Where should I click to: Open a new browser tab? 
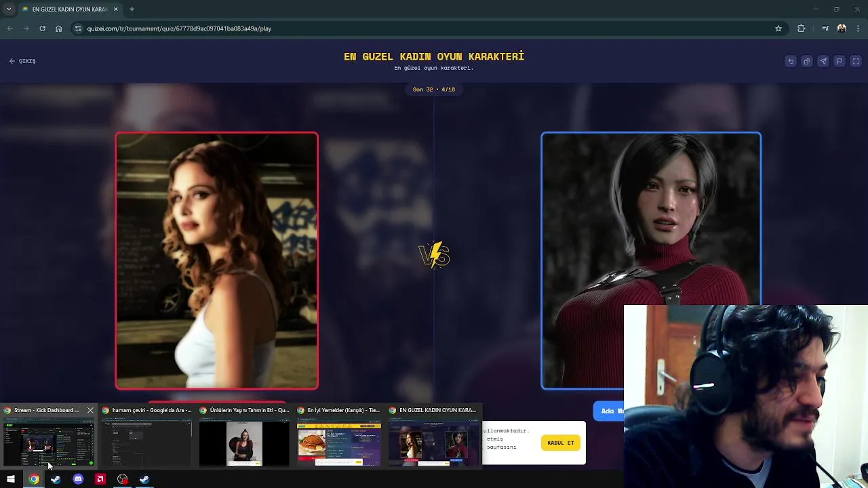[132, 9]
